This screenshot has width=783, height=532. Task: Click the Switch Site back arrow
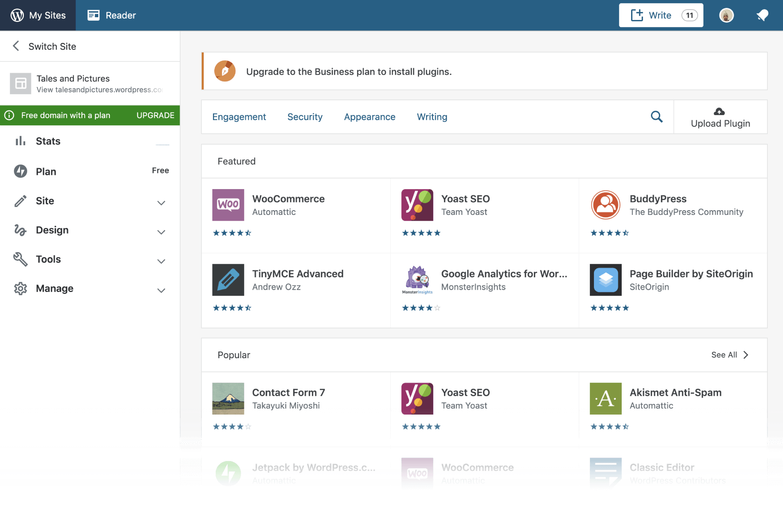pyautogui.click(x=16, y=46)
